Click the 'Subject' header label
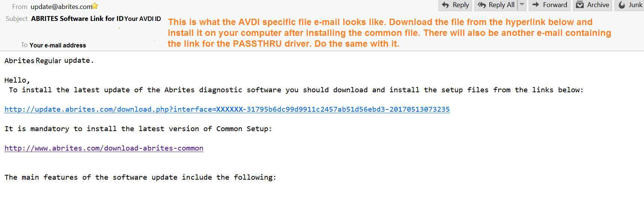Viewport: 644px width, 198px height. 16,19
